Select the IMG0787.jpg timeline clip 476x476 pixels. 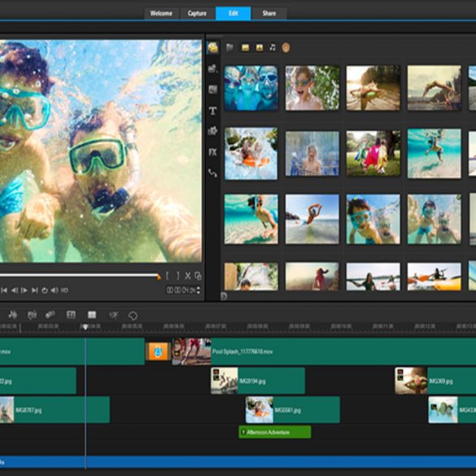click(x=55, y=410)
